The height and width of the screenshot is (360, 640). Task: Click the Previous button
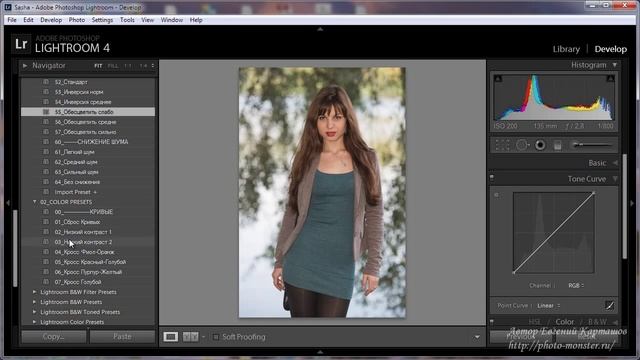521,337
